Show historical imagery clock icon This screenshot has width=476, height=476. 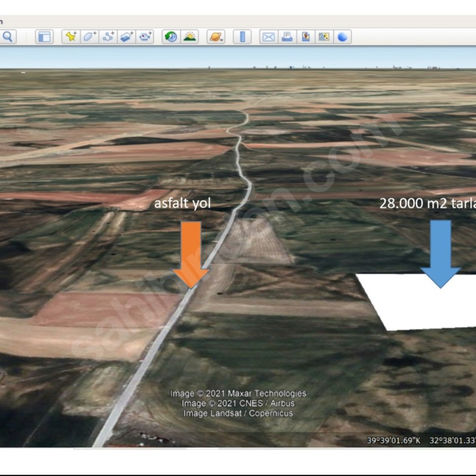171,37
